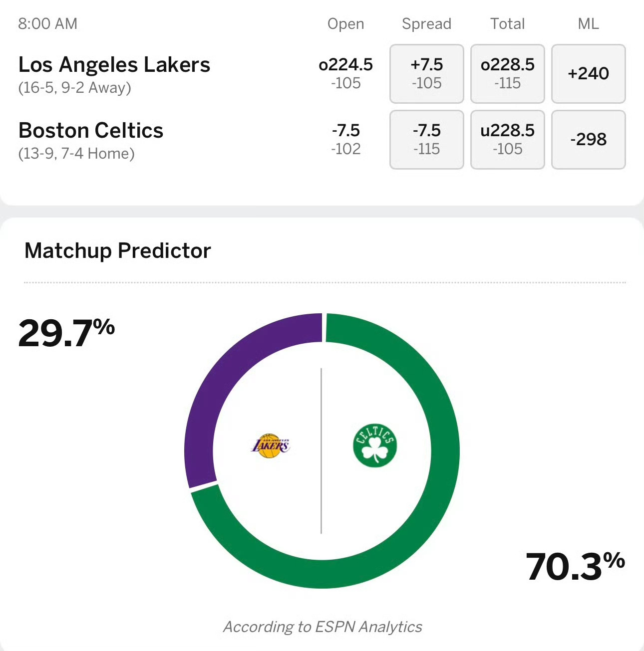Open the Los Angeles Lakers team page

click(x=114, y=65)
